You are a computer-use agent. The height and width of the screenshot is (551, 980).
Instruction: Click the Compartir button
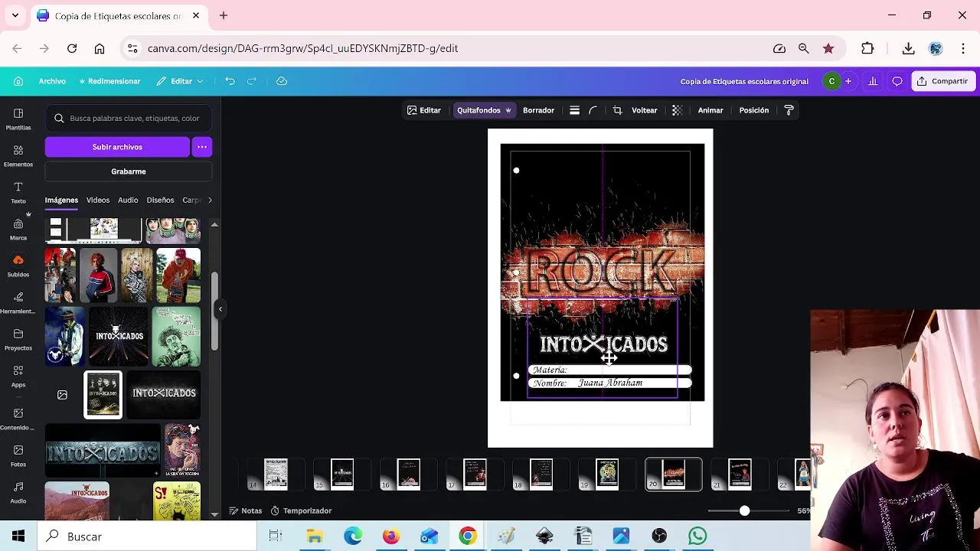coord(943,81)
